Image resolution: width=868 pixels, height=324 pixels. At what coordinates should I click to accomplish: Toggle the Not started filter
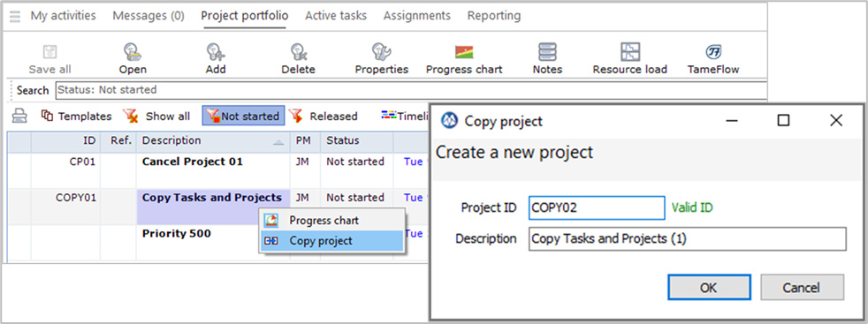(243, 117)
